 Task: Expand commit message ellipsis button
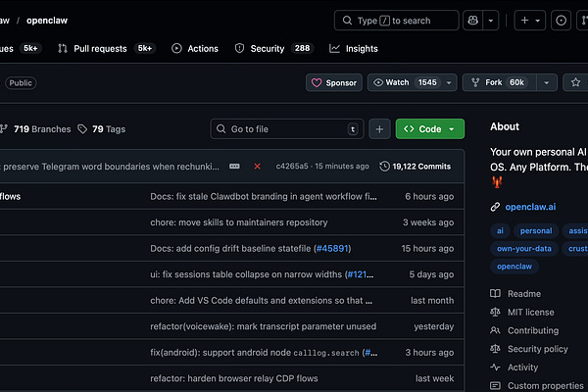click(234, 167)
